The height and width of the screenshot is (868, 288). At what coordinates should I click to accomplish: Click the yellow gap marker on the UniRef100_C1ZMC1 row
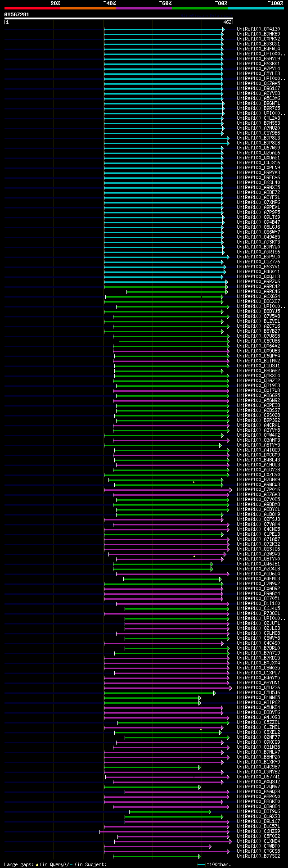pyautogui.click(x=201, y=729)
